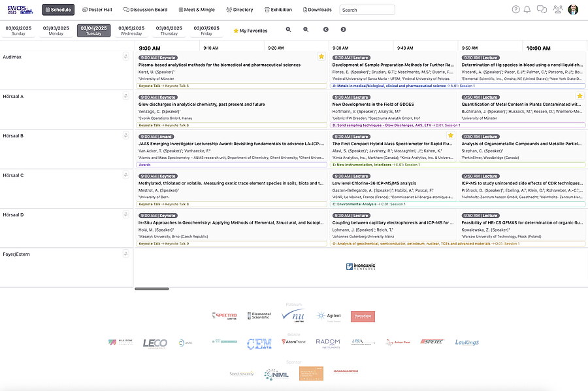Screen dimensions: 588x391
Task: Zoom out the schedule timeline
Action: click(x=306, y=29)
